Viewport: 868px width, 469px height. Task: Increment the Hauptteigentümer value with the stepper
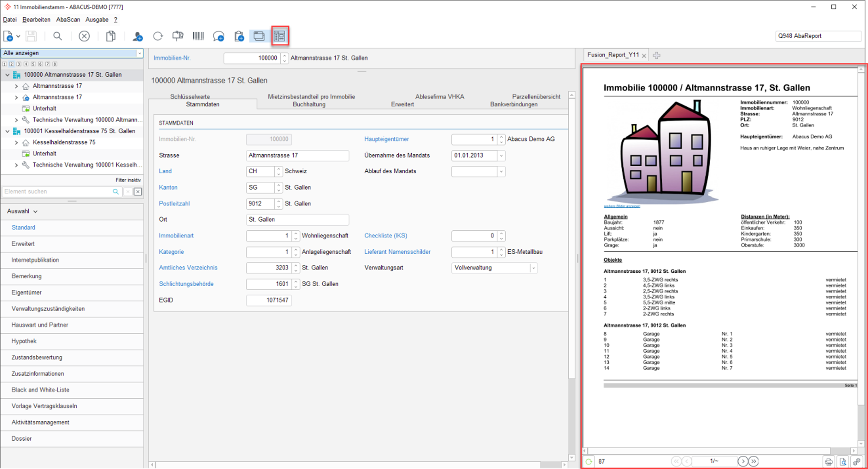coord(501,137)
